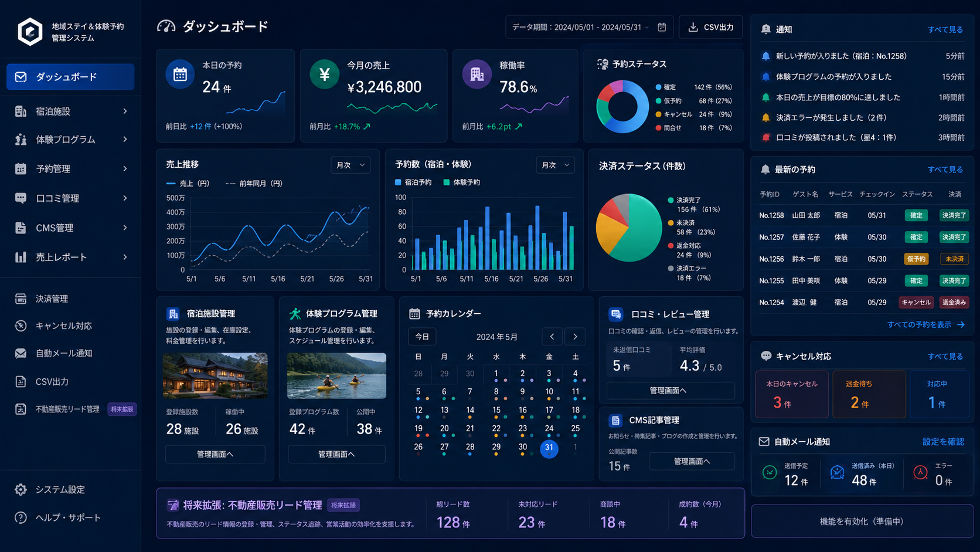Screen dimensions: 980x552
Task: Expand the 体験プログラム sidebar chevron
Action: [x=125, y=140]
